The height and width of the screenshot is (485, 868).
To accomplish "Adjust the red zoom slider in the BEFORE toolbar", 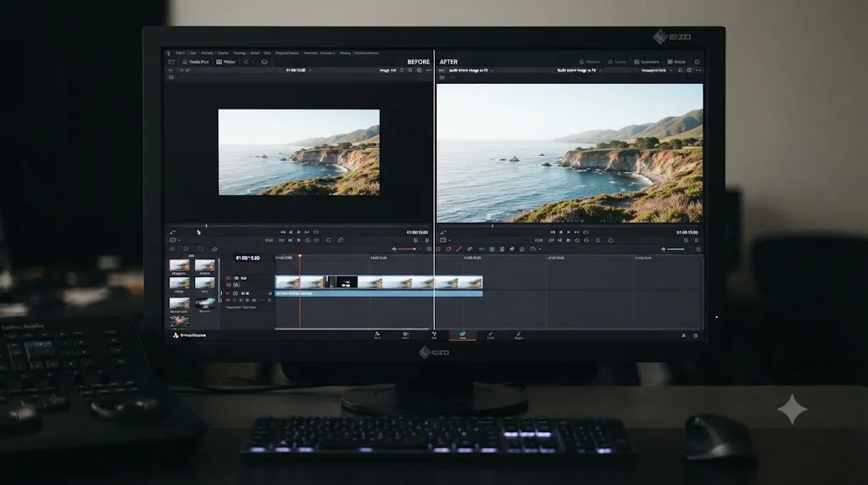I will [x=409, y=249].
